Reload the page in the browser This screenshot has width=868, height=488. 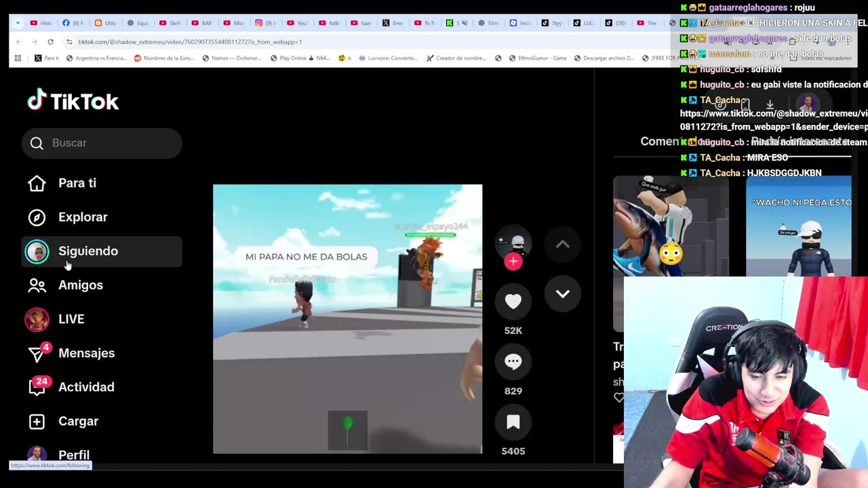pos(50,42)
